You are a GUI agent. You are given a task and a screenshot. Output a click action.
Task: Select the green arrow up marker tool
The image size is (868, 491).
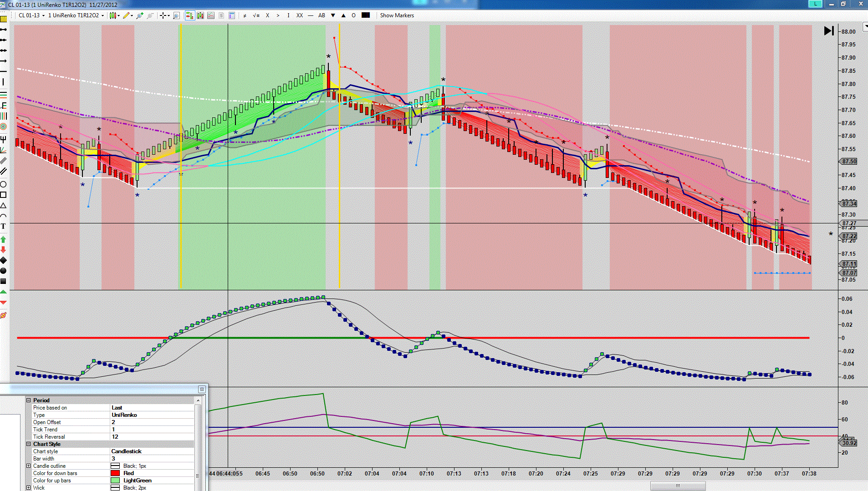[4, 239]
